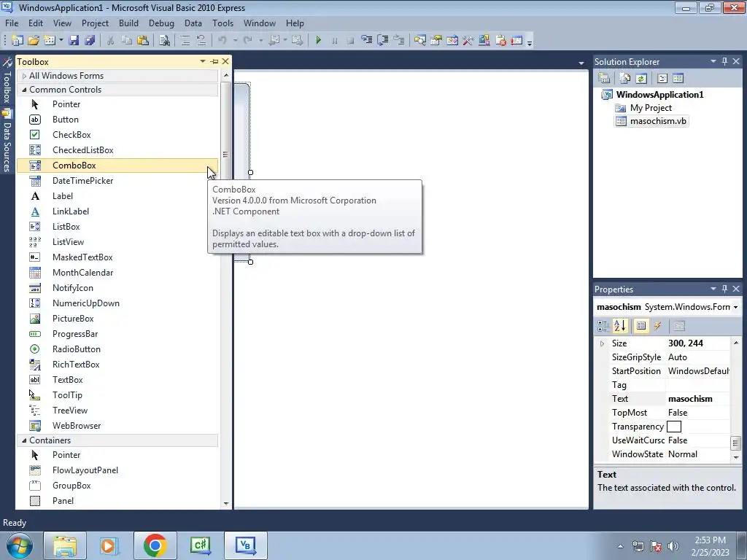Select the ListView control in the Toolbox
Viewport: 747px width, 560px height.
point(117,242)
